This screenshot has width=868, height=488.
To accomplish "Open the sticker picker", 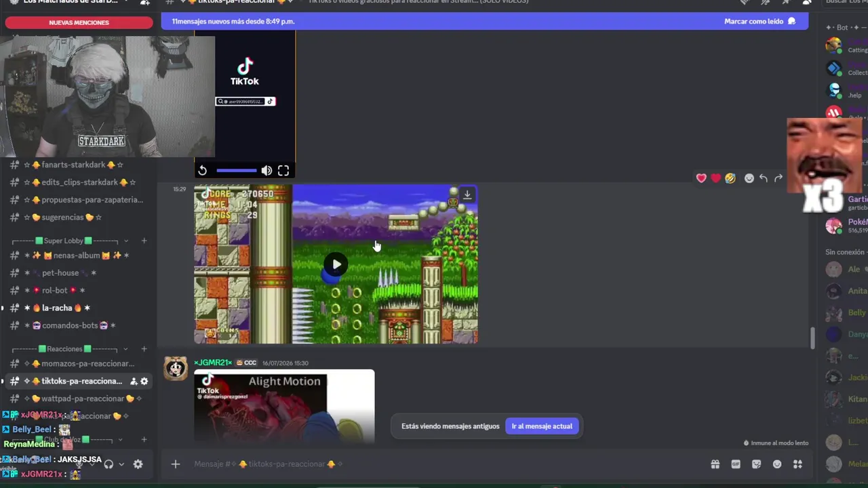I will [x=757, y=464].
